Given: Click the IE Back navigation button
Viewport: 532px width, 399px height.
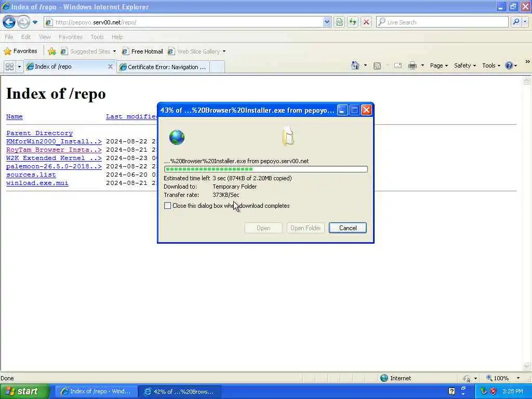Looking at the screenshot, I should (9, 22).
